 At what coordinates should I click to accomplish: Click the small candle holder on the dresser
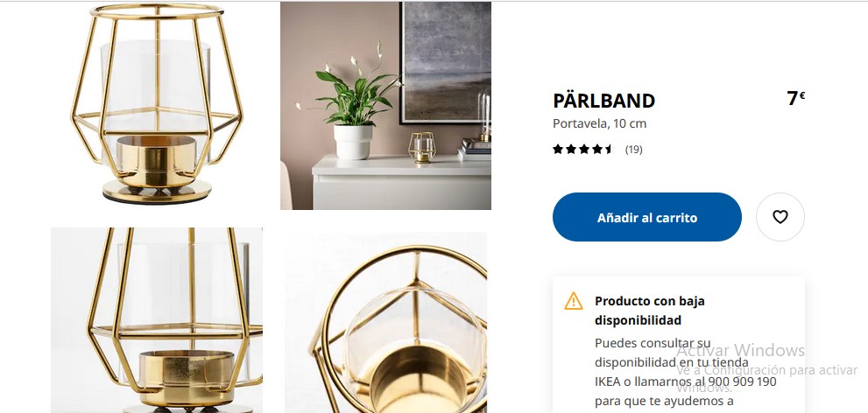[x=422, y=147]
